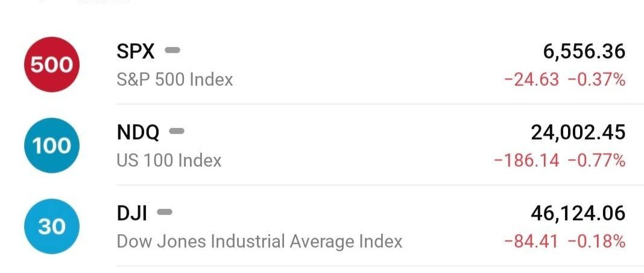The image size is (644, 273).
Task: Click the gray dash beside SPX
Action: 172,51
